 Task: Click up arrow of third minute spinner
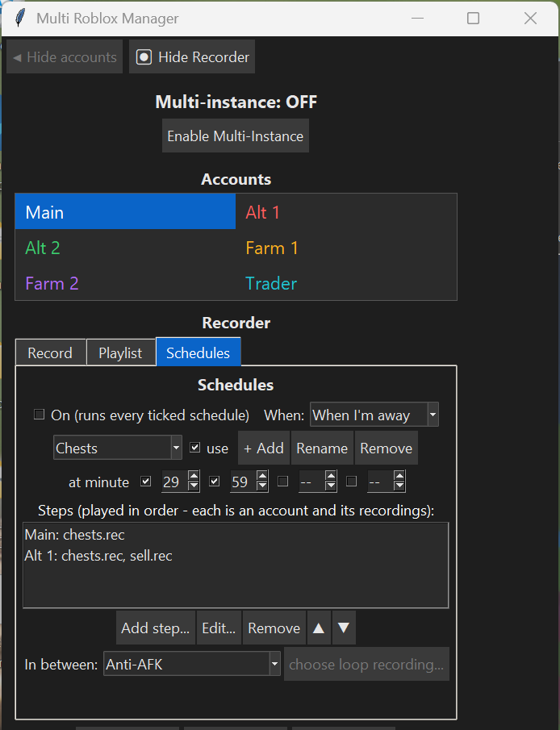331,476
